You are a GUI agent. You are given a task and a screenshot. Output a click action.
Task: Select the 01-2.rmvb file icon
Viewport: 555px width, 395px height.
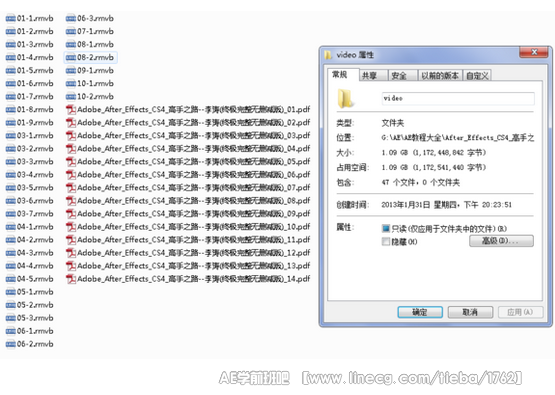tap(11, 31)
